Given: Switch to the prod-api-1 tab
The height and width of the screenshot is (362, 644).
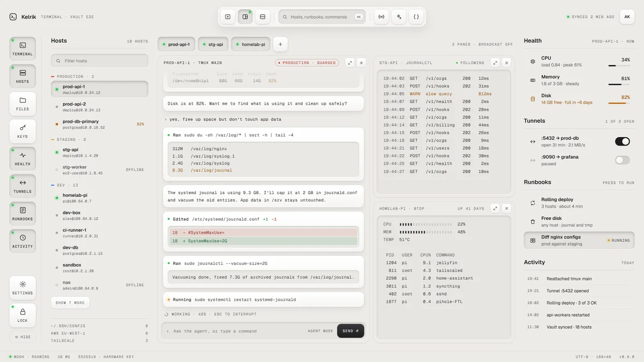Looking at the screenshot, I should [176, 45].
